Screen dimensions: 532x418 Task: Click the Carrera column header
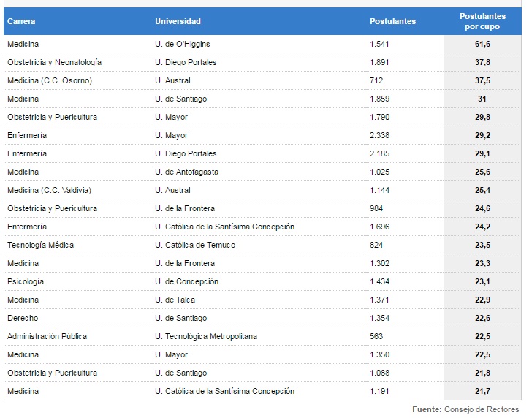coord(21,21)
